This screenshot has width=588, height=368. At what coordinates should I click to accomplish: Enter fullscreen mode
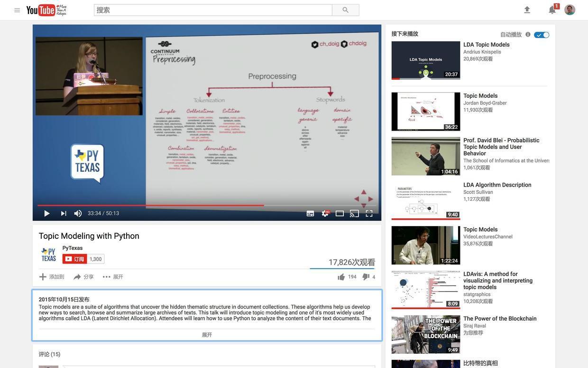tap(369, 214)
